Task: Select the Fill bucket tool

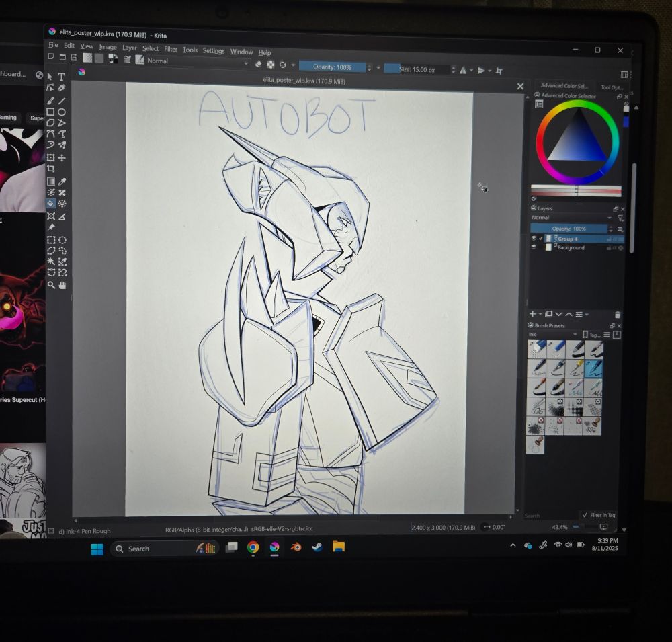Action: tap(50, 203)
